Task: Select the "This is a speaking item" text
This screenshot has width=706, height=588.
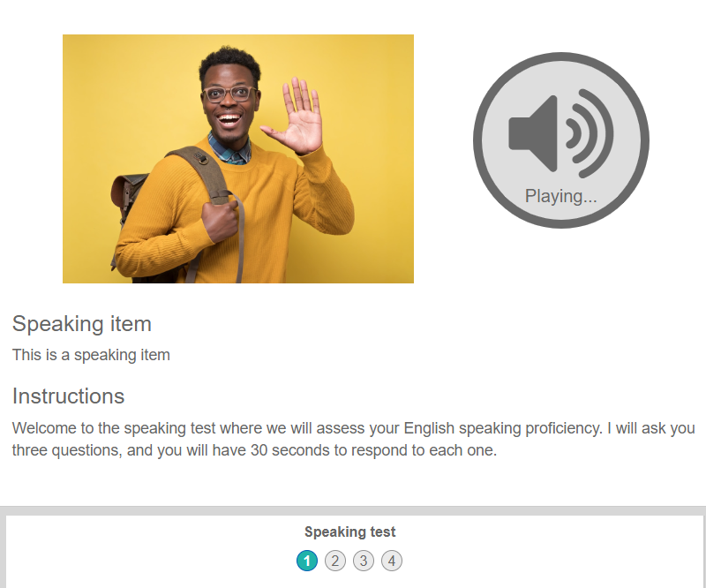Action: point(91,355)
